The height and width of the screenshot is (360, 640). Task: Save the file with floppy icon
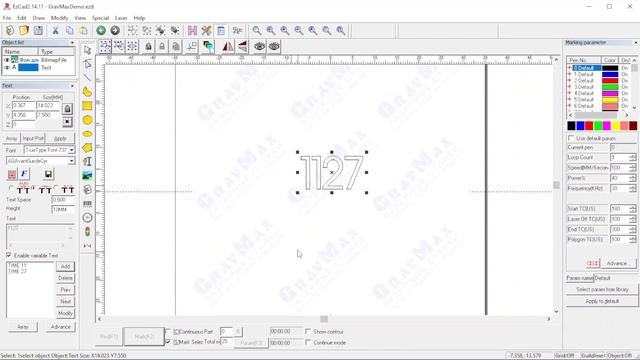pyautogui.click(x=38, y=30)
